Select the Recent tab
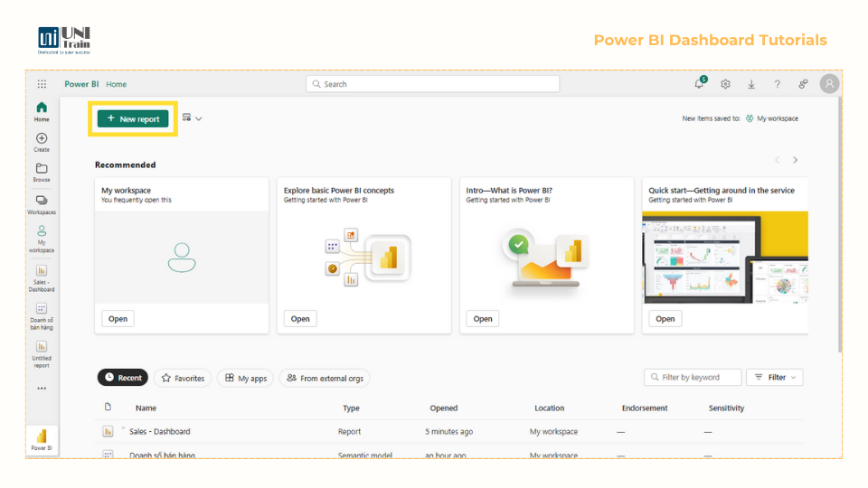Viewport: 868px width, 488px height. pos(123,378)
